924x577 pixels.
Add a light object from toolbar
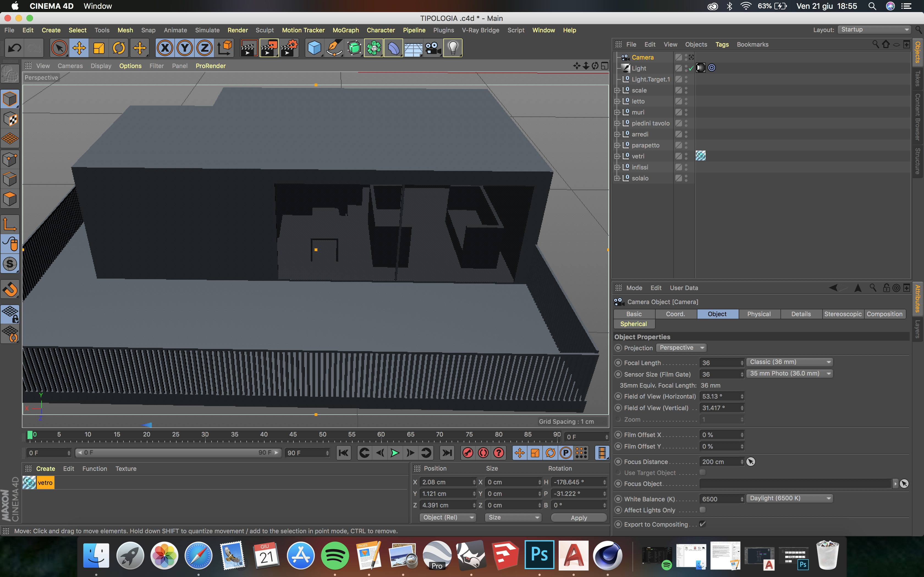click(x=452, y=48)
